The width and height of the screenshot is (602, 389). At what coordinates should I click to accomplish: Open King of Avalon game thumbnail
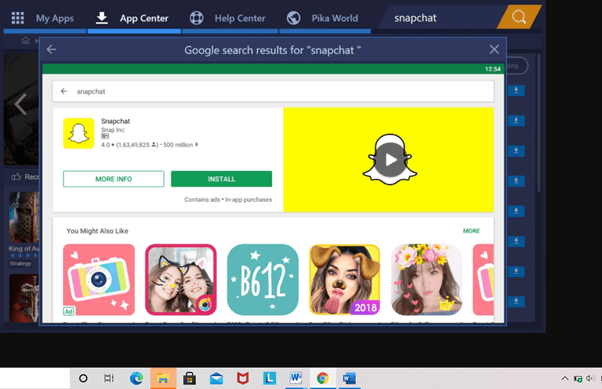[x=24, y=217]
